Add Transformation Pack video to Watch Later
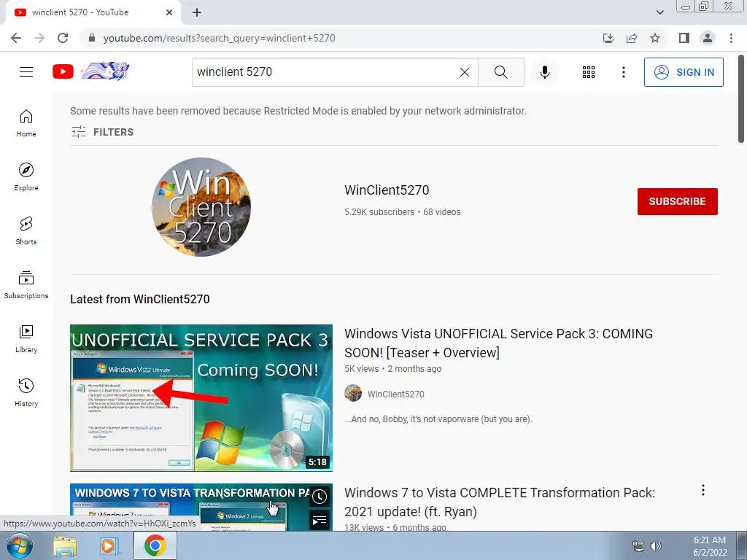Image resolution: width=747 pixels, height=560 pixels. tap(320, 497)
